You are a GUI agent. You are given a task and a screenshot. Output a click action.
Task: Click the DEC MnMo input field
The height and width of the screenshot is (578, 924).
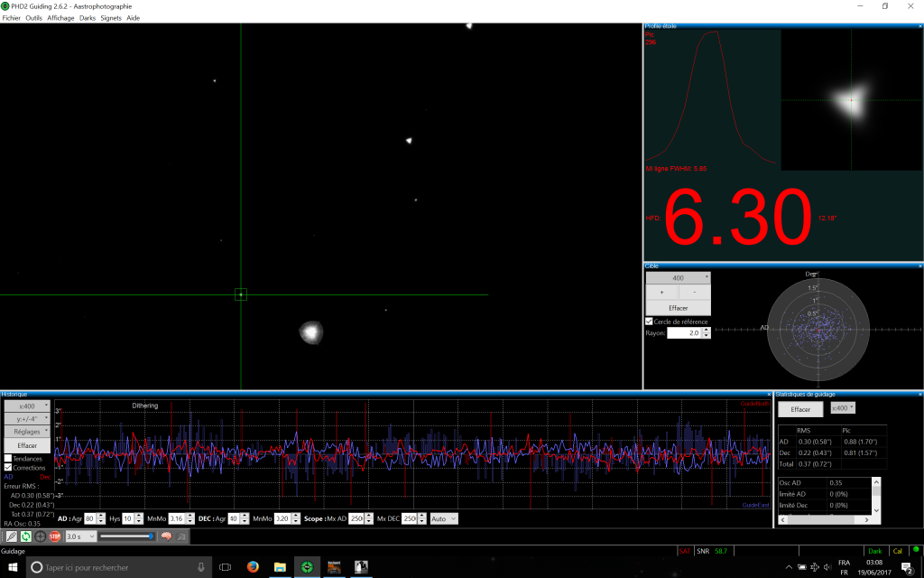(282, 518)
